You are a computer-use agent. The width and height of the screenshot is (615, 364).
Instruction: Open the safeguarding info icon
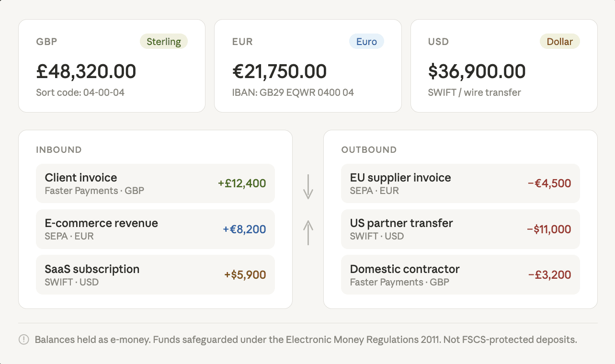[23, 340]
